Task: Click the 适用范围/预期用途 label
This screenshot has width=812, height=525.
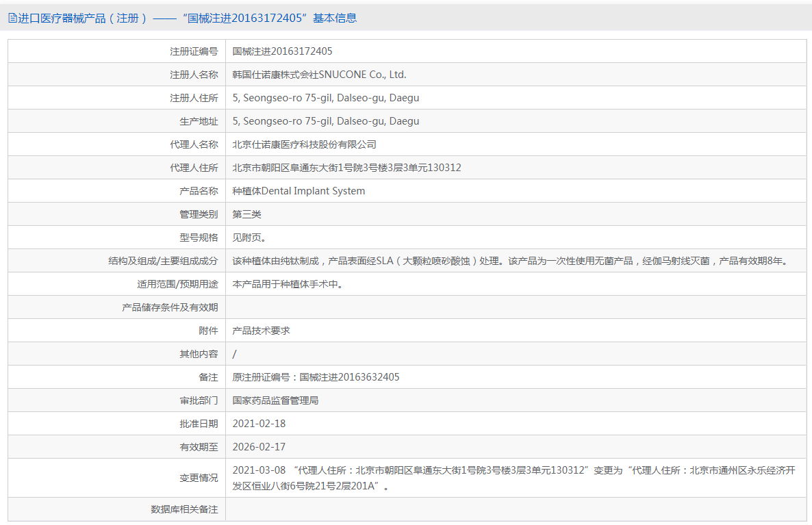Action: point(177,284)
